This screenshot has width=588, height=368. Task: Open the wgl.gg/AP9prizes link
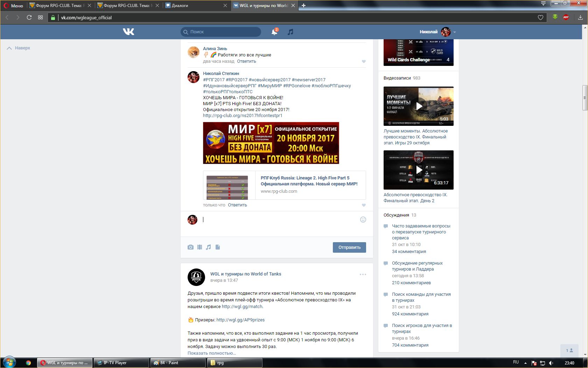pos(240,320)
